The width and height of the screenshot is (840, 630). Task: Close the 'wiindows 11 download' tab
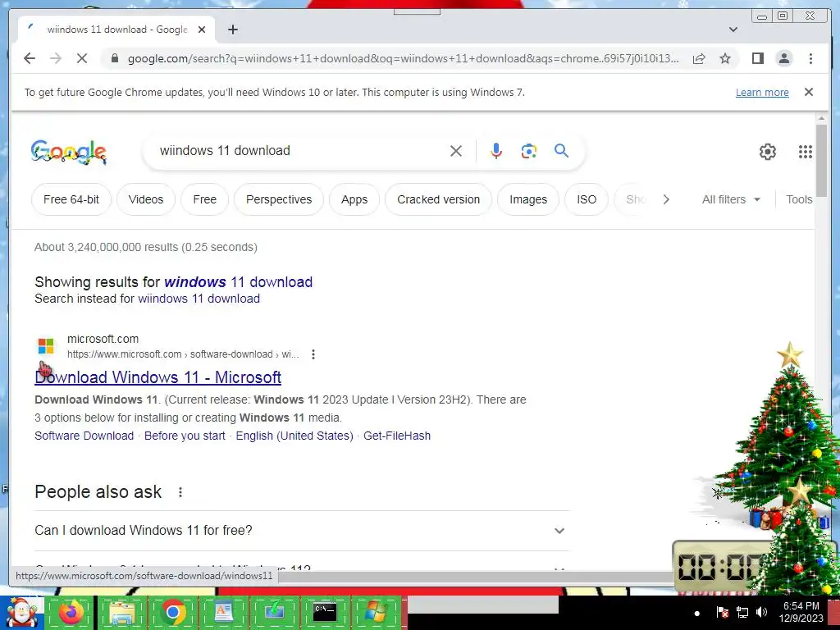[x=202, y=30]
